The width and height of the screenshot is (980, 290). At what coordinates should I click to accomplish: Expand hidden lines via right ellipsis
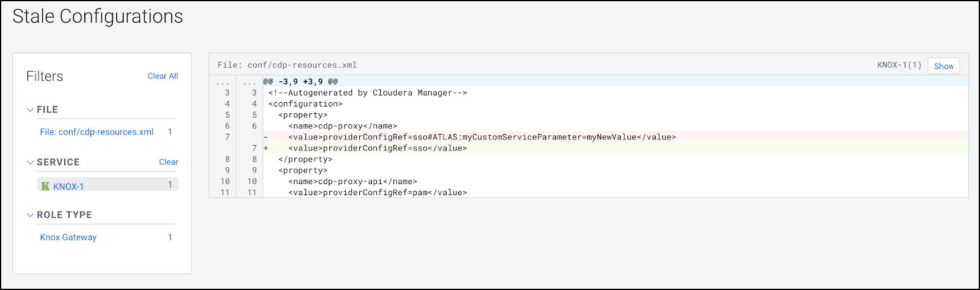tap(249, 82)
